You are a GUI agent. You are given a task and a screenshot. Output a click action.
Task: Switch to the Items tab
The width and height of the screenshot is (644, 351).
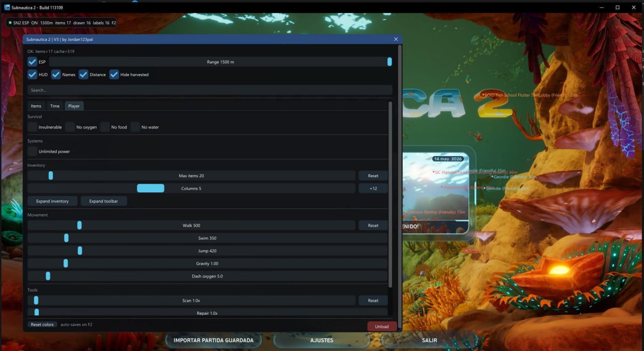click(36, 106)
